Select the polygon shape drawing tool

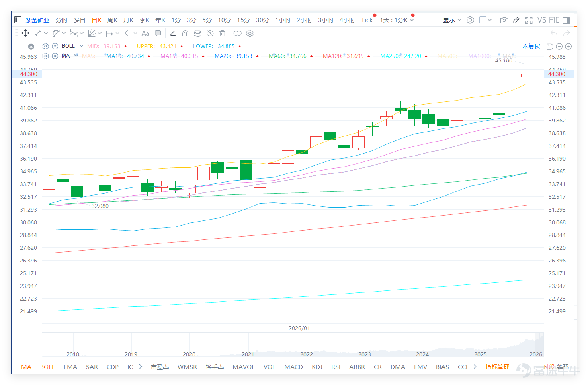click(x=56, y=33)
